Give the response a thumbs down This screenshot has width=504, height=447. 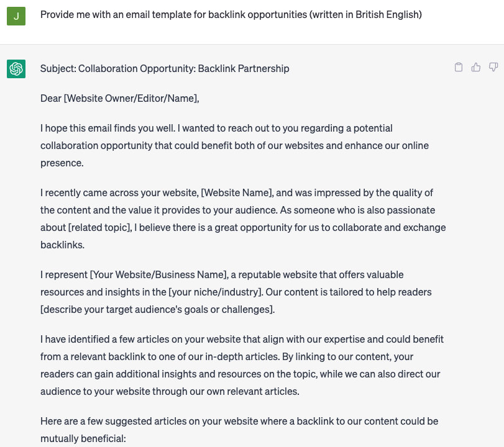(x=493, y=67)
